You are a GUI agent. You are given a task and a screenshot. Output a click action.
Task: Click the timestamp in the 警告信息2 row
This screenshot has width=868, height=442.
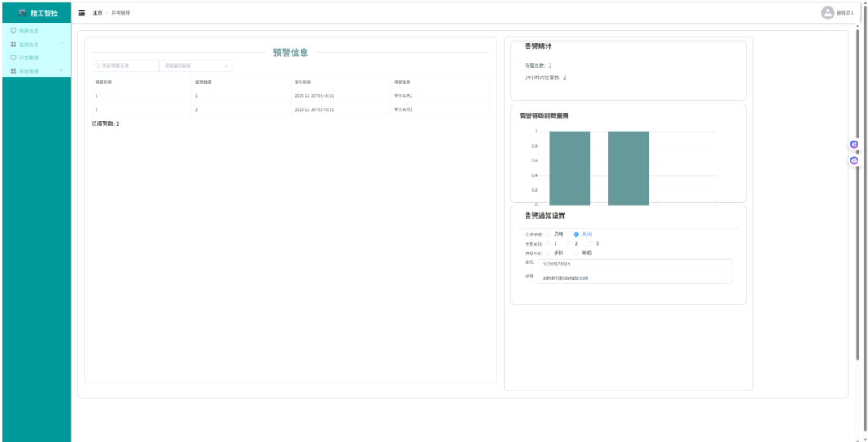coord(314,109)
